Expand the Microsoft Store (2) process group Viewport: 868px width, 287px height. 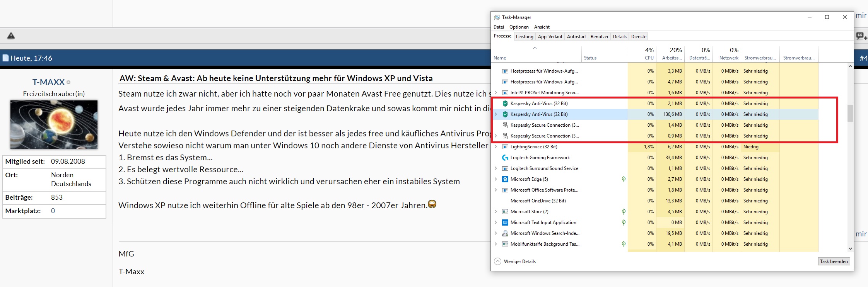[x=496, y=212]
